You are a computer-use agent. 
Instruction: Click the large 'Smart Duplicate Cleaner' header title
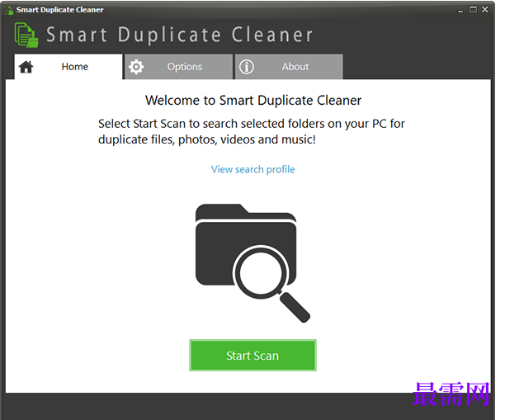180,35
